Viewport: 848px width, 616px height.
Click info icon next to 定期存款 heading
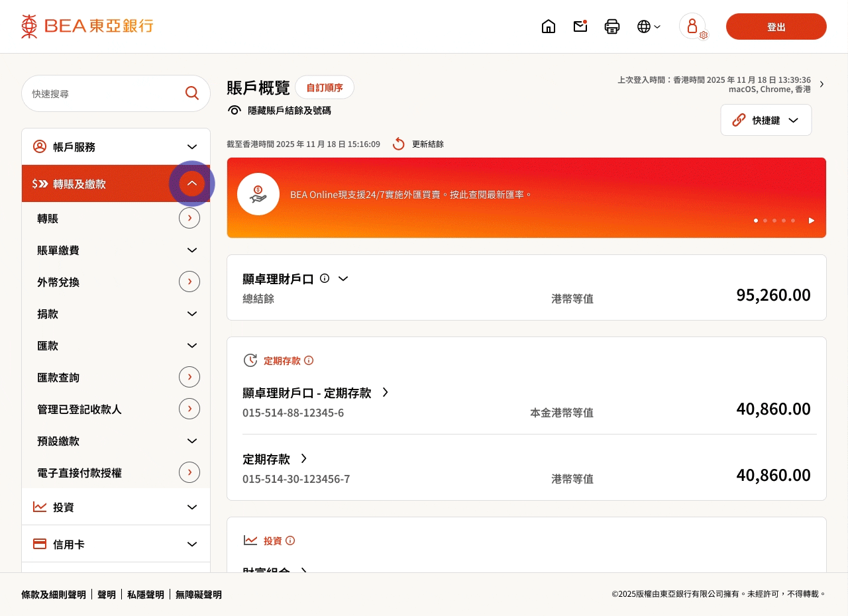[x=309, y=361]
